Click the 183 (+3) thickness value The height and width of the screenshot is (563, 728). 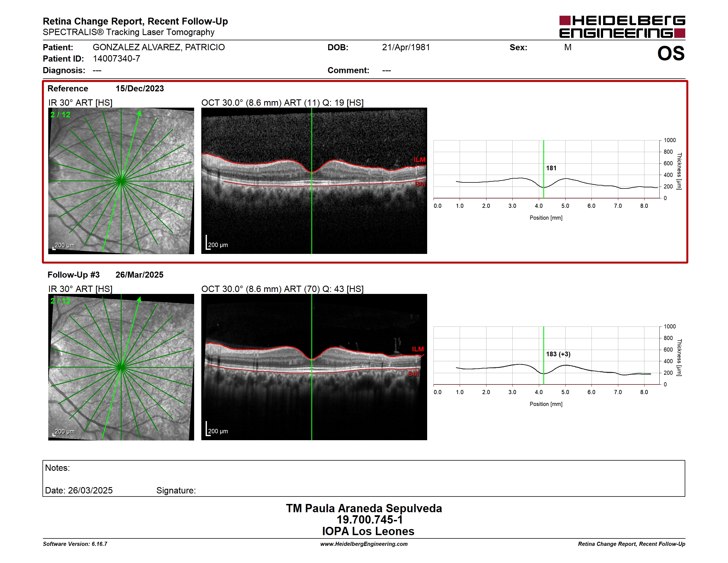coord(558,354)
